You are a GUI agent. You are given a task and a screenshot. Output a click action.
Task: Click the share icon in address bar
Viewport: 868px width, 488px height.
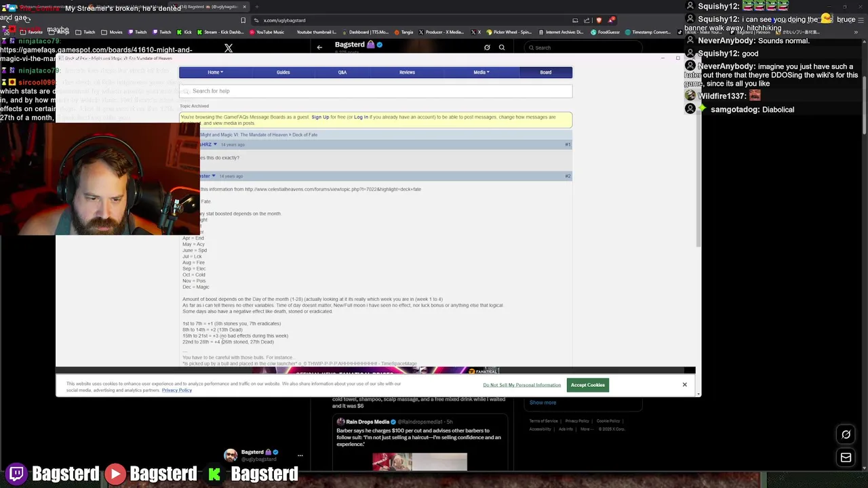click(587, 20)
